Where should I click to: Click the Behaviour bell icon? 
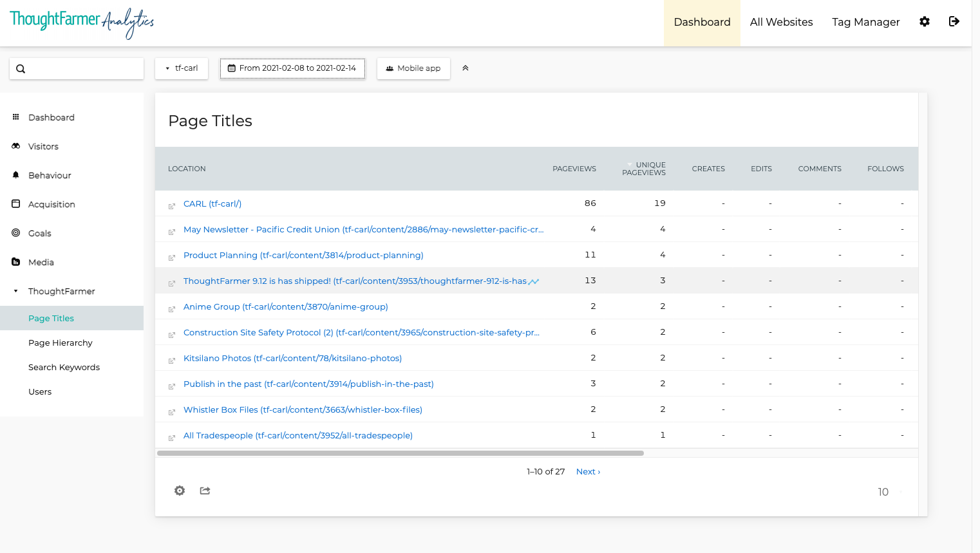point(16,174)
